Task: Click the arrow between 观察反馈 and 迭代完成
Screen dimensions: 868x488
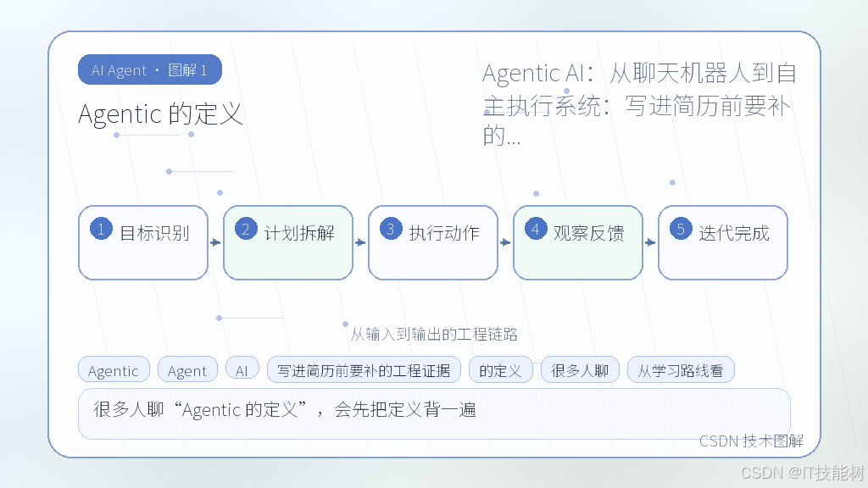Action: click(650, 242)
